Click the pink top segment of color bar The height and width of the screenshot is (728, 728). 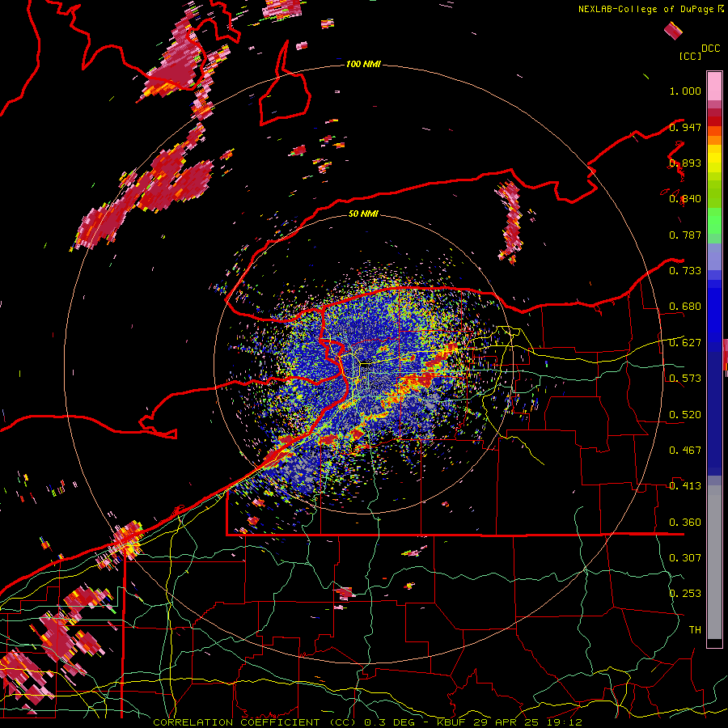(714, 86)
